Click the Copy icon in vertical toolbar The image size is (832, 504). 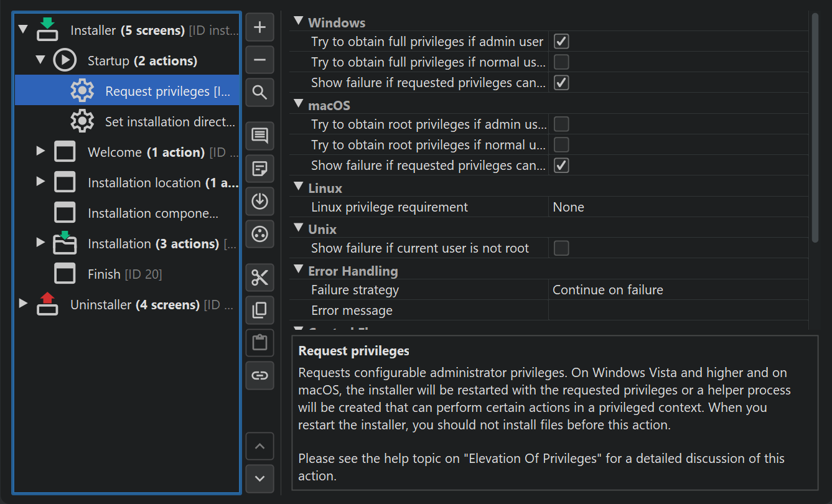260,310
